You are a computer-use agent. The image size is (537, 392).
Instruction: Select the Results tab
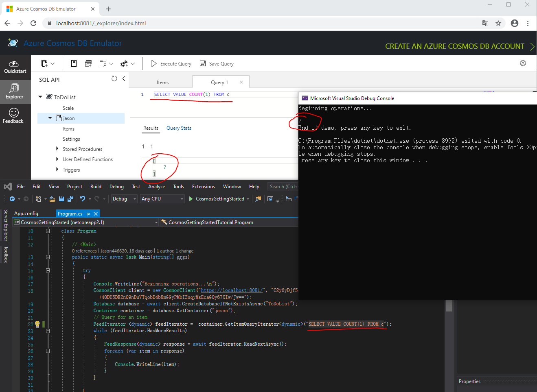(x=151, y=128)
